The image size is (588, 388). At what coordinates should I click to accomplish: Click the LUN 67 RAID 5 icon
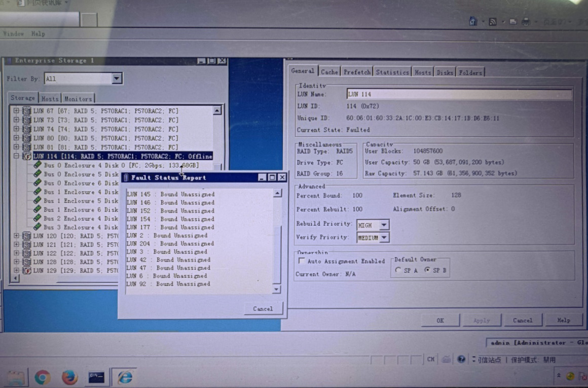click(27, 111)
